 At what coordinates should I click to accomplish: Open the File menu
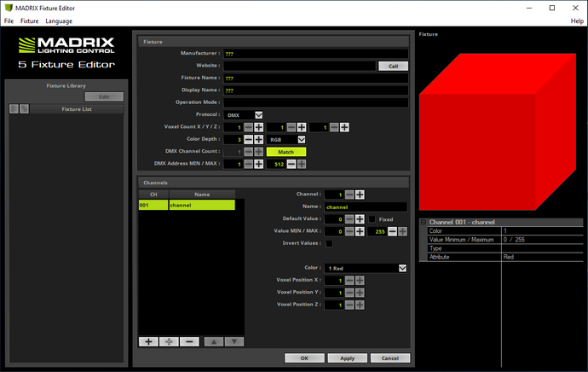9,21
